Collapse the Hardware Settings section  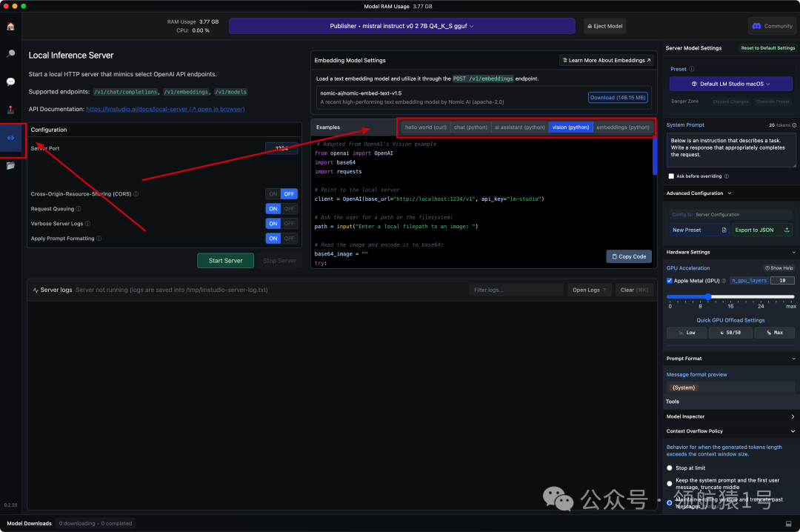793,252
